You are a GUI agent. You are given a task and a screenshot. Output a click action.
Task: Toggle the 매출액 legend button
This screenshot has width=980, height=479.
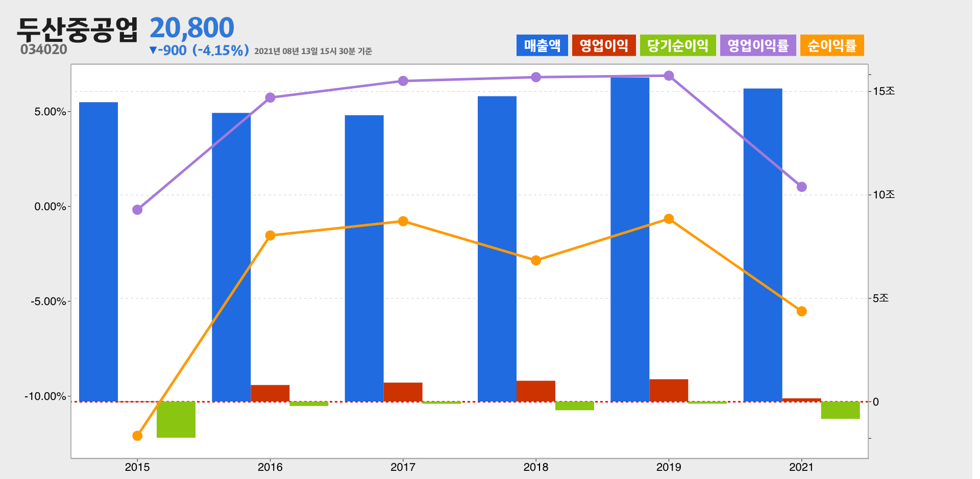(542, 45)
